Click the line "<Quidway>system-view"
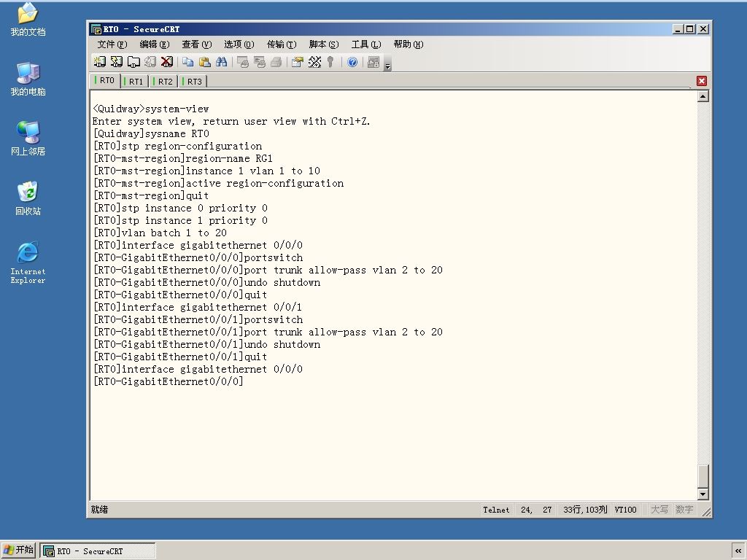 [150, 109]
